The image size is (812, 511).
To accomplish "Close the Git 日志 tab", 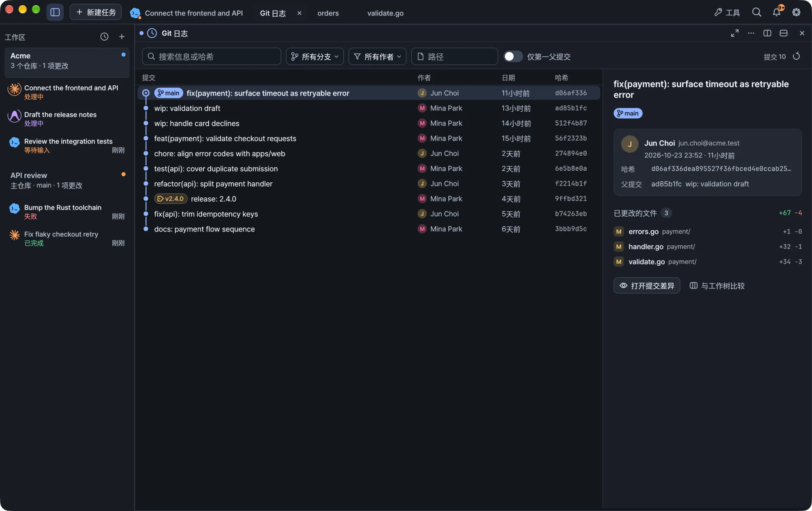I will [x=299, y=13].
